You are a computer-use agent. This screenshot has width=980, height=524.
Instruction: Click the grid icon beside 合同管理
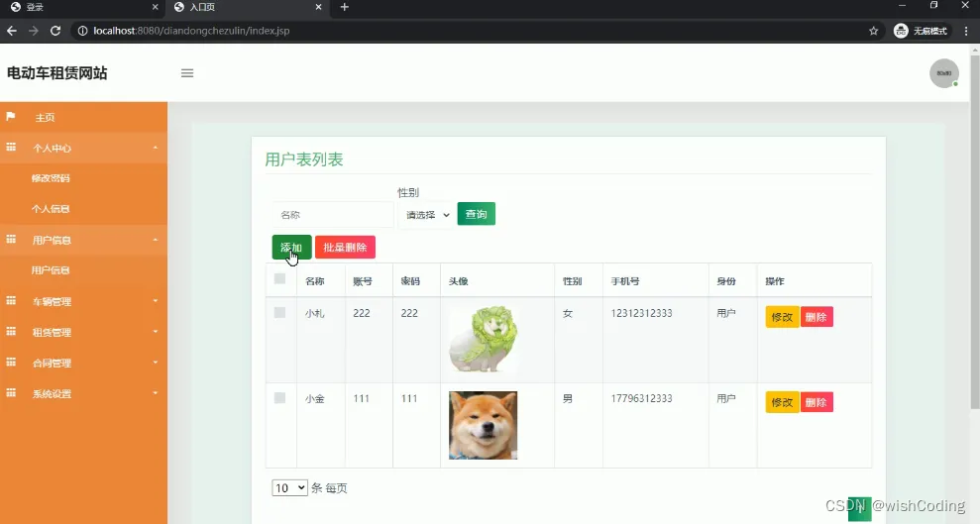(x=11, y=363)
